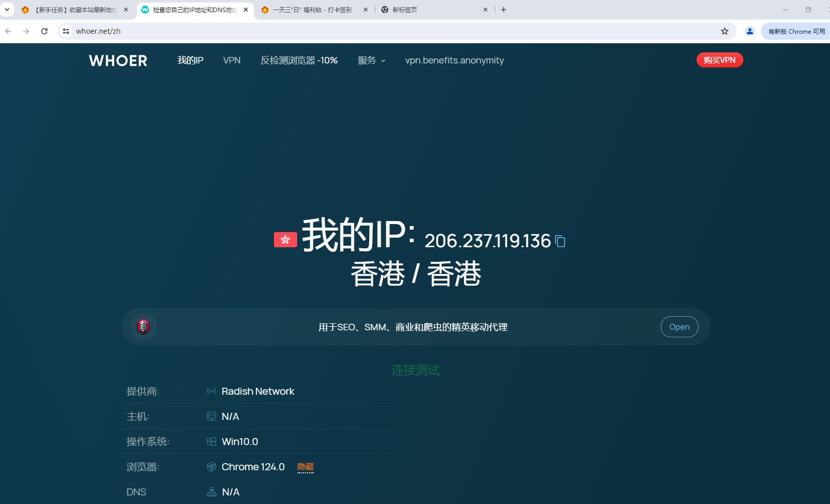View site information icon in address bar
The width and height of the screenshot is (830, 504).
coord(66,31)
